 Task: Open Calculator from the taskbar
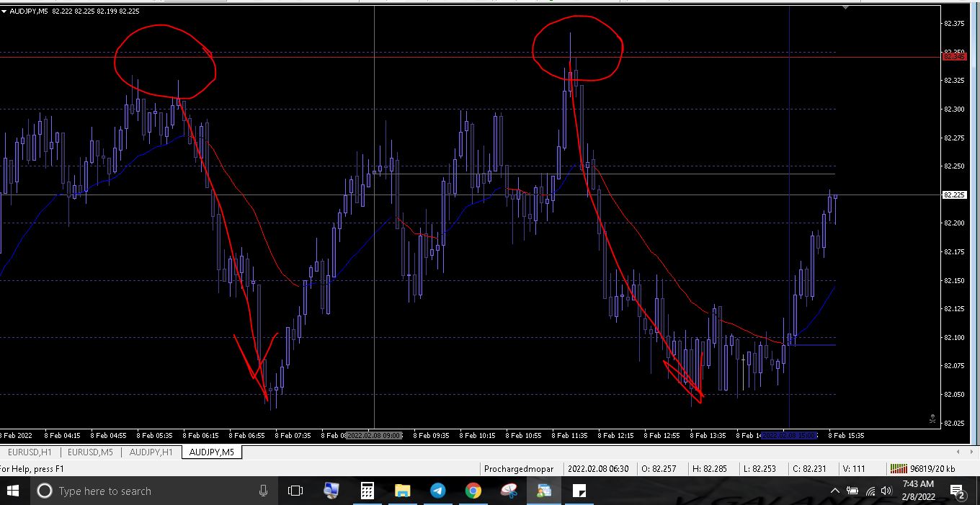click(x=367, y=491)
